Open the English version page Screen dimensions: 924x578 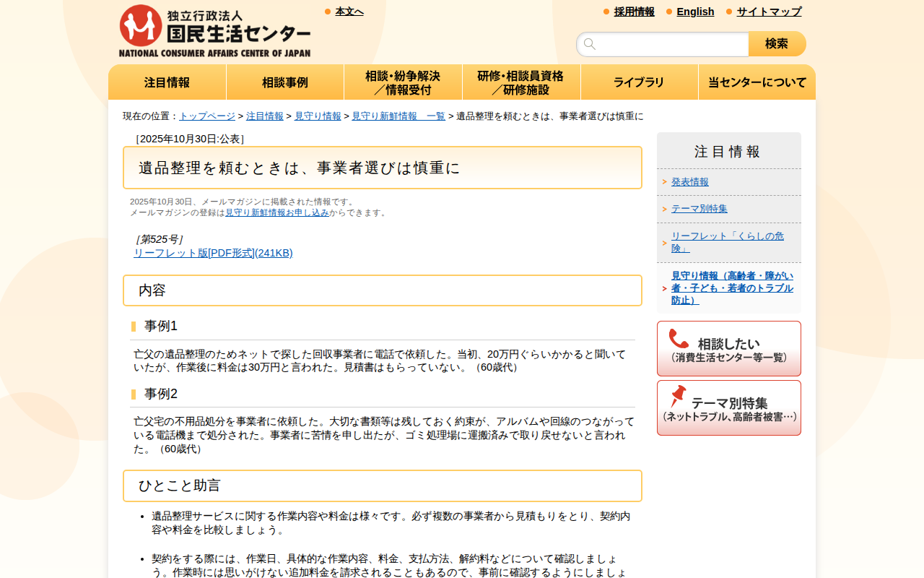tap(695, 12)
